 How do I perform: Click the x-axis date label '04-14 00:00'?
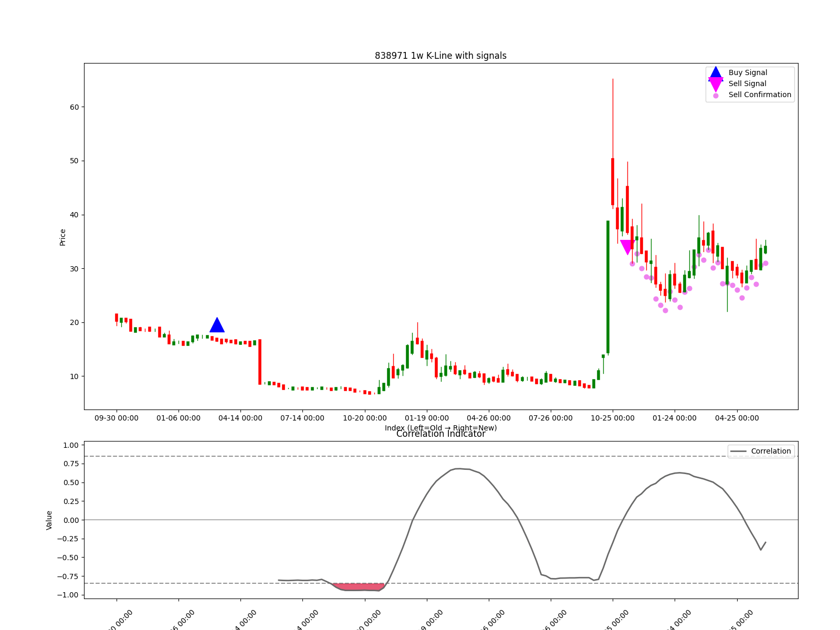[x=240, y=418]
